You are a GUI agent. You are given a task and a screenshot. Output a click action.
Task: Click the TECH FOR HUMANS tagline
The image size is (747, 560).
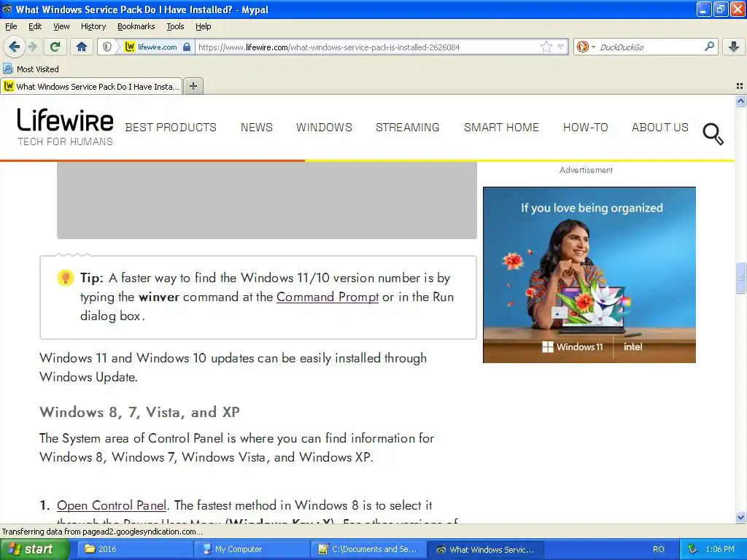click(x=65, y=141)
